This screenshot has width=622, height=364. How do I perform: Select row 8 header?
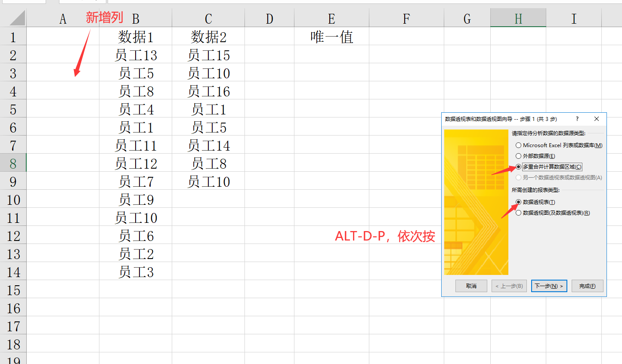coord(13,163)
